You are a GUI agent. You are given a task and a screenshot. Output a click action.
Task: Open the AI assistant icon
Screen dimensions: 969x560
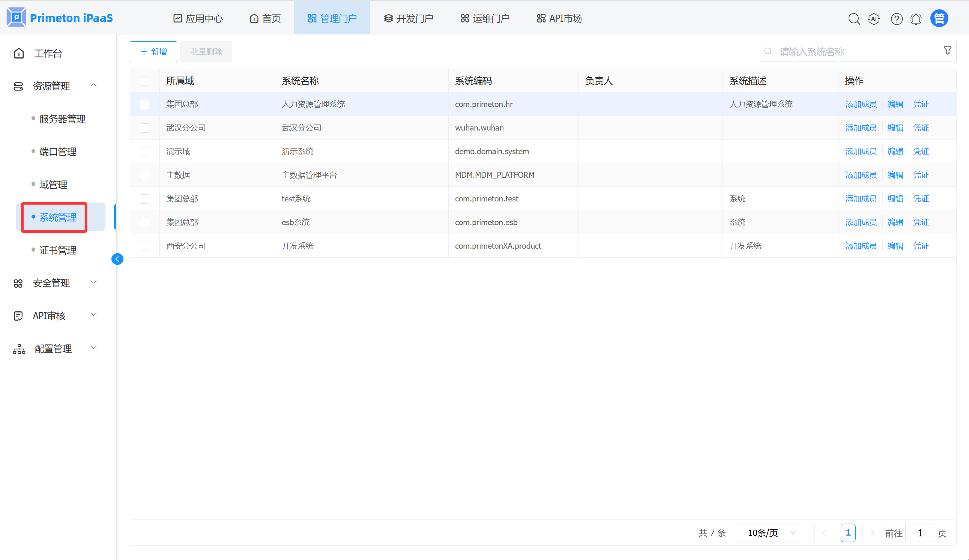click(874, 18)
